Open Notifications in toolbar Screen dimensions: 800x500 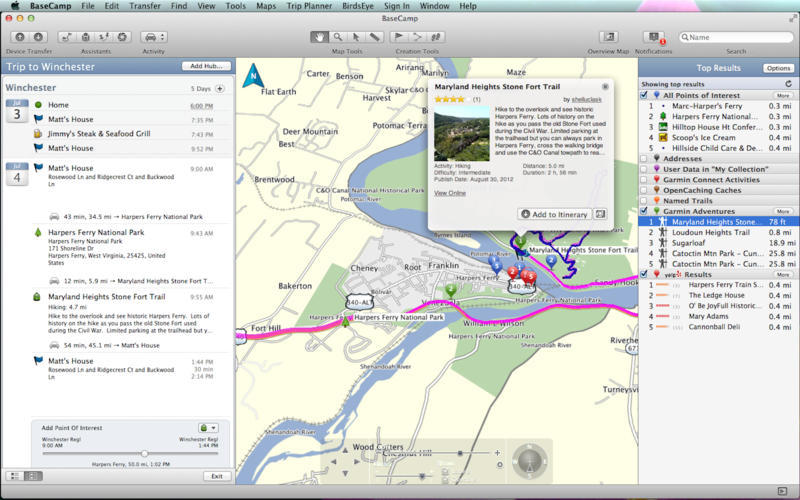click(653, 37)
